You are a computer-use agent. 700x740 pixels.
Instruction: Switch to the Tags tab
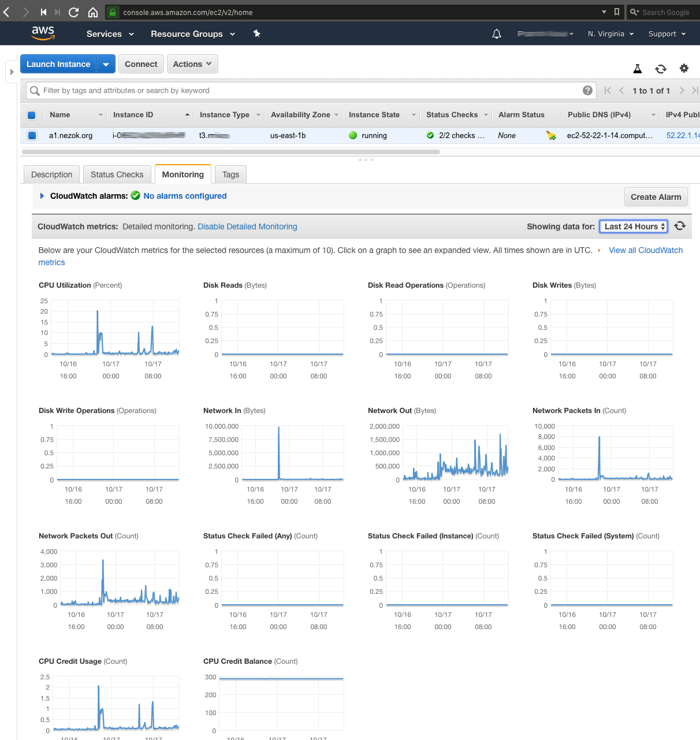[230, 174]
